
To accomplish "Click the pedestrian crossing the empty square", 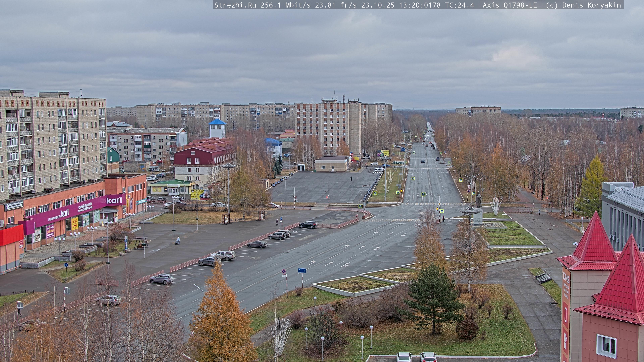I will 351,178.
